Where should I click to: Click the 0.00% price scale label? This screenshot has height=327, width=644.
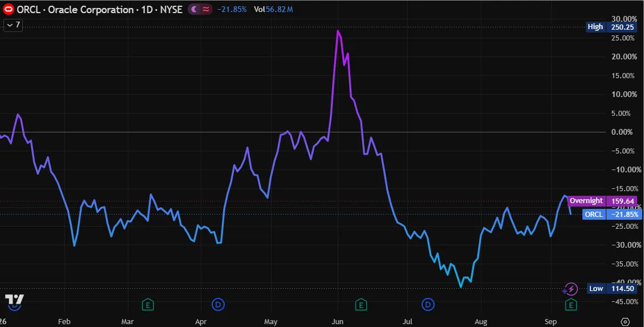tap(623, 132)
